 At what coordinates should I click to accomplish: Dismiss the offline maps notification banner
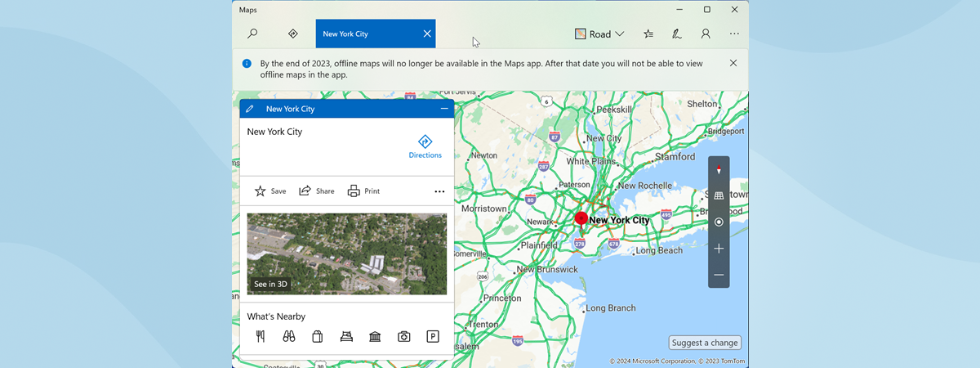tap(733, 63)
